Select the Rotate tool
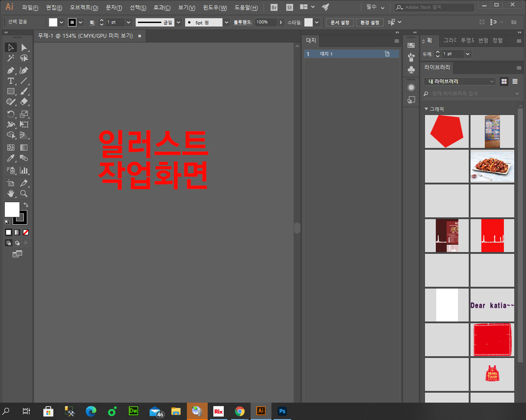The image size is (526, 420). (11, 114)
